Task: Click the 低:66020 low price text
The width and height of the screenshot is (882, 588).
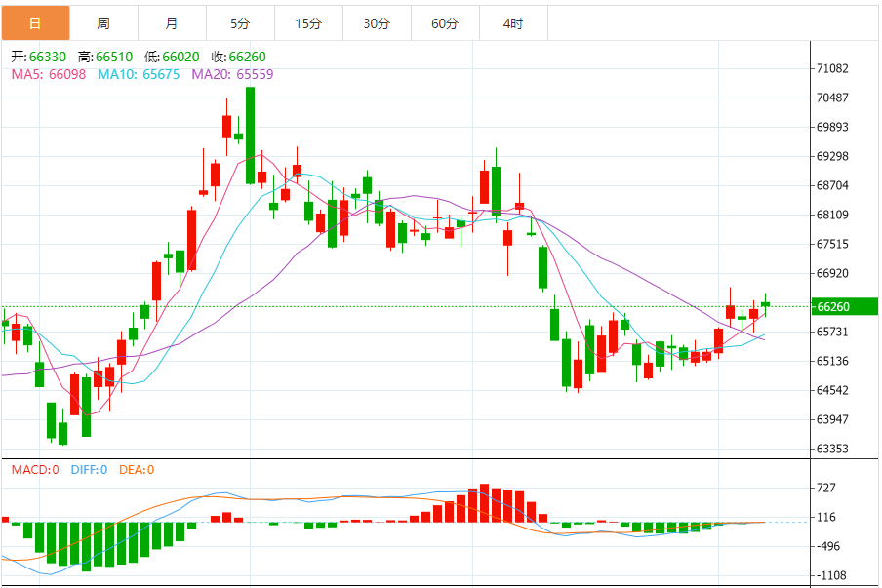Action: click(x=172, y=57)
